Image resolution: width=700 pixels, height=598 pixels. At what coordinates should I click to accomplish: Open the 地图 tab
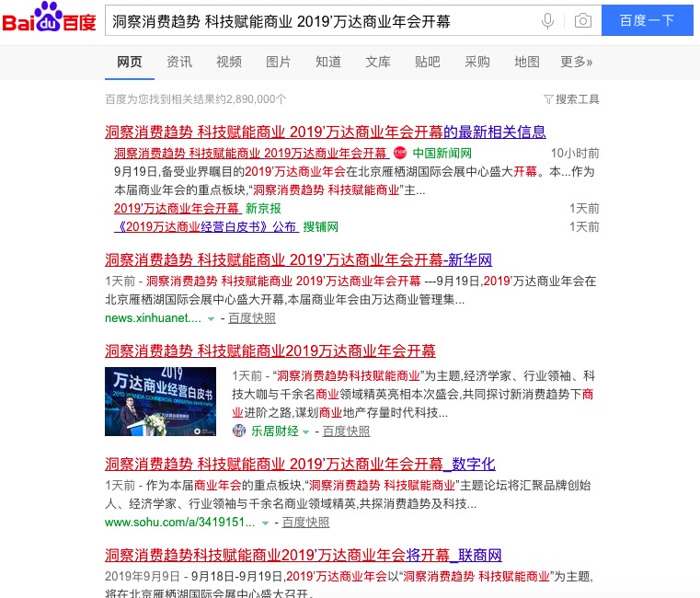coord(527,62)
